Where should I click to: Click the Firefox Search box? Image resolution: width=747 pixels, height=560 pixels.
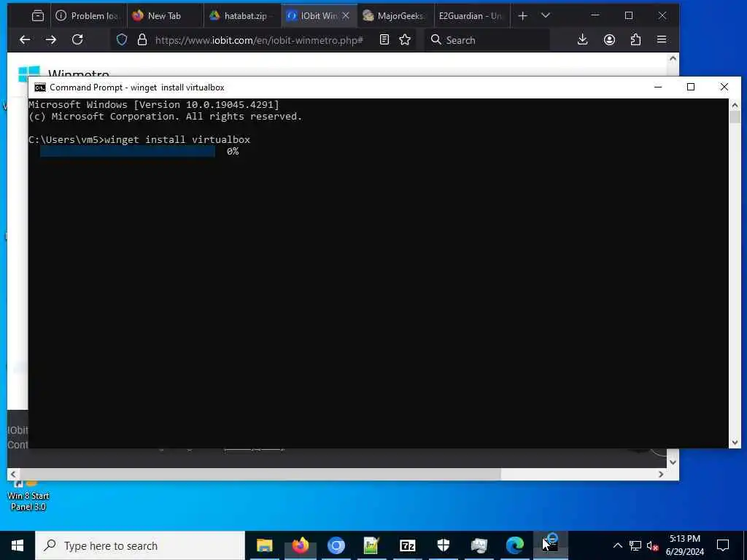[x=487, y=40]
